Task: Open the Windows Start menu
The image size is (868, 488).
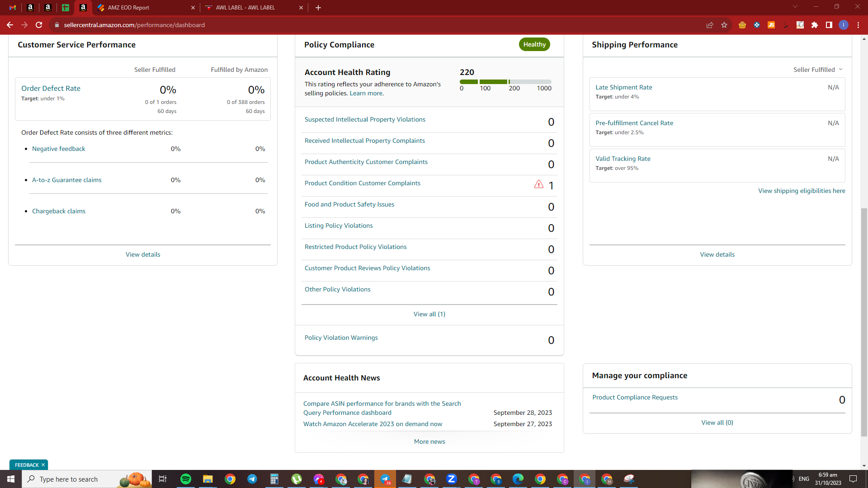Action: 11,479
